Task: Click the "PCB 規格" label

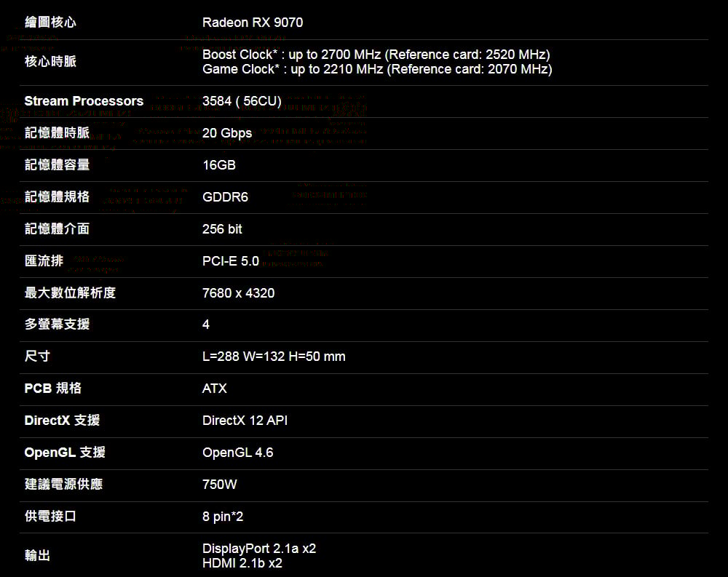Action: 52,388
